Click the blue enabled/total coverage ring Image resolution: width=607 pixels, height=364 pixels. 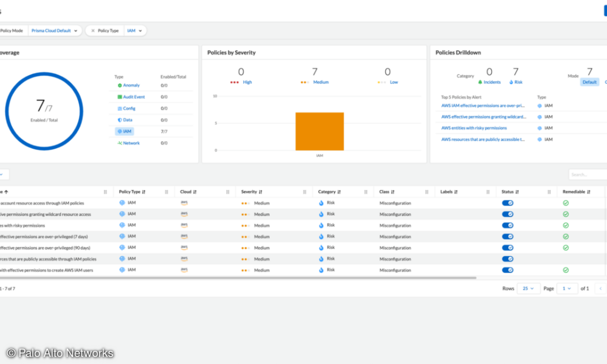[44, 111]
